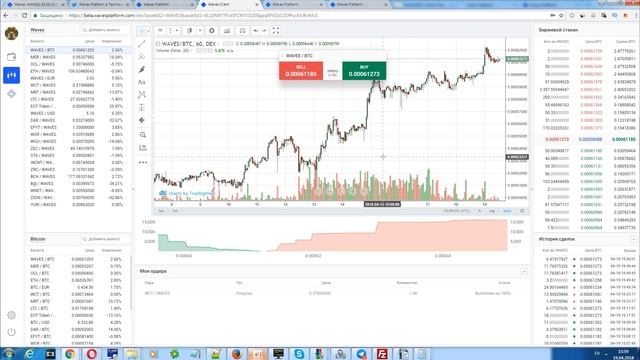640x360 pixels.
Task: Expand Volume indicator options arrow
Action: pyautogui.click(x=191, y=51)
